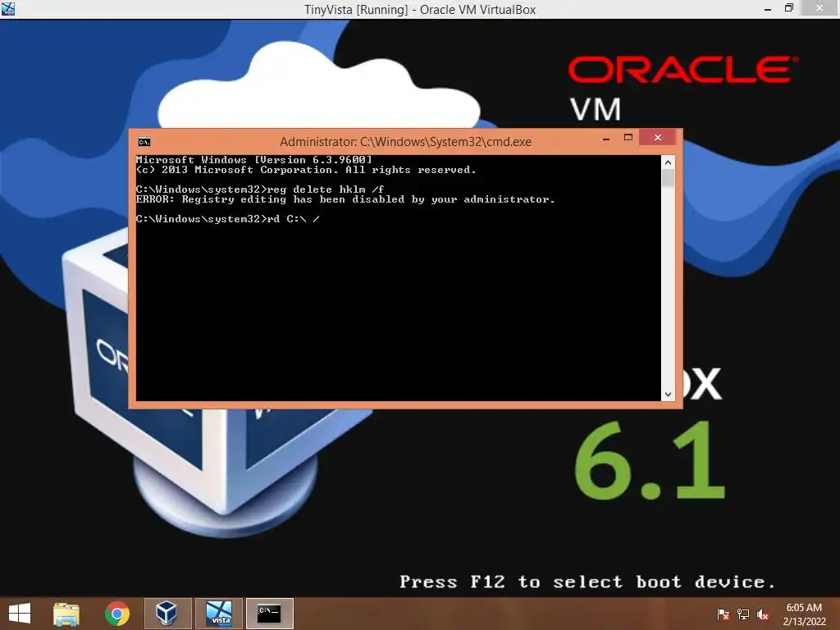The height and width of the screenshot is (630, 840).
Task: Launch Google Chrome from the taskbar
Action: (x=116, y=614)
